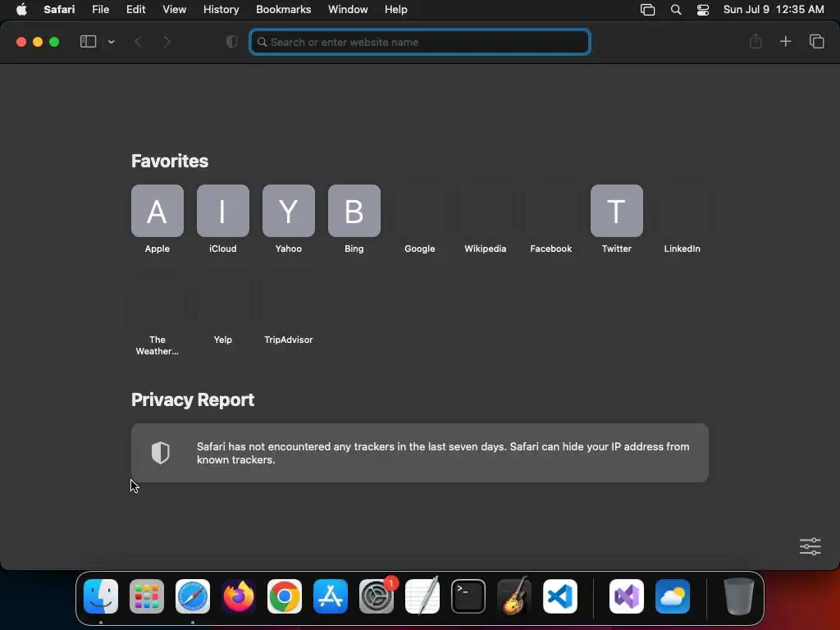Open the Twitter favorite tile

(617, 211)
